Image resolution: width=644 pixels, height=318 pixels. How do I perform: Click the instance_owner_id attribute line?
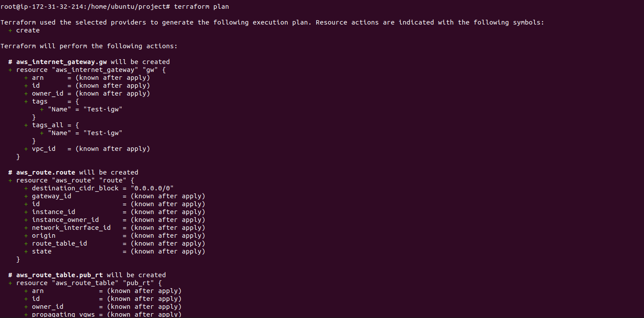tap(115, 220)
